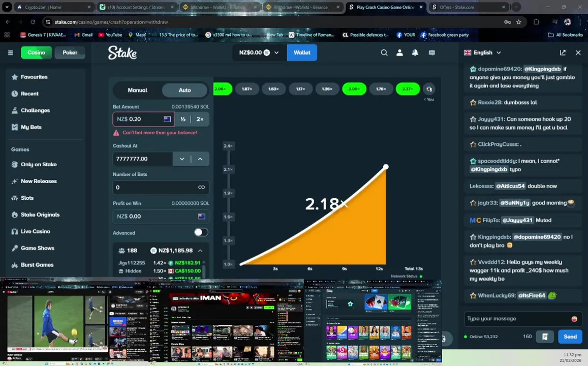Viewport: 588px width, 366px height.
Task: Switch to Auto betting mode
Action: point(184,90)
